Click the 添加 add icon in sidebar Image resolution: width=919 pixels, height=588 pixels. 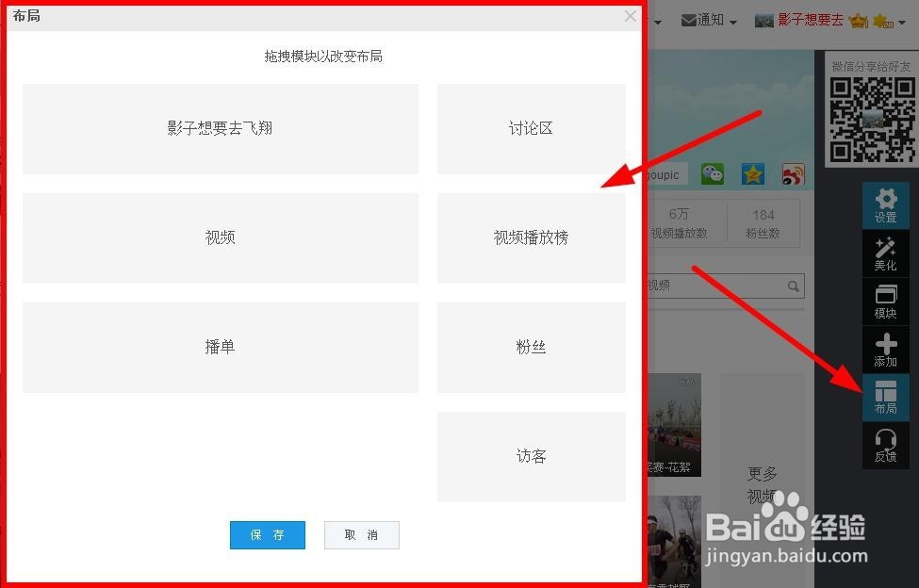point(886,350)
